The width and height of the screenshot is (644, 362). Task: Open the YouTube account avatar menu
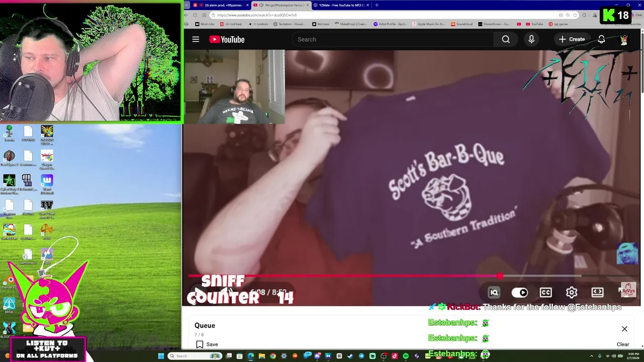click(x=624, y=40)
